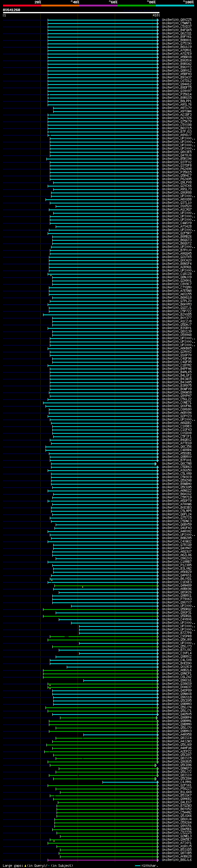Select hit label UniRef100_Q2NEL3
197x868 pixels.
pyautogui.click(x=176, y=836)
